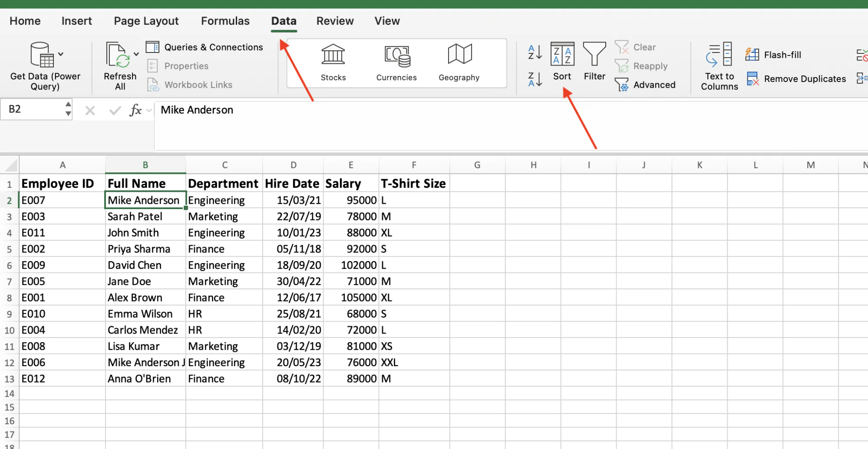This screenshot has height=449, width=868.
Task: Open Workbook Links
Action: pos(190,85)
